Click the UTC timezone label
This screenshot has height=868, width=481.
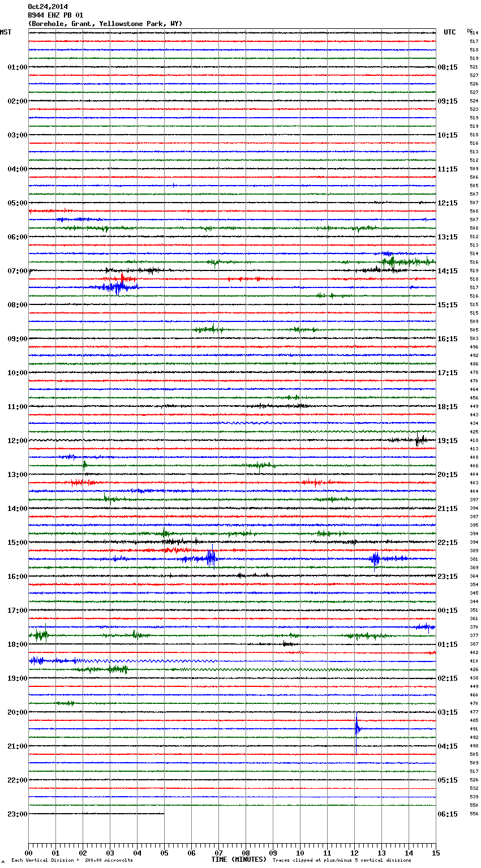(x=450, y=32)
